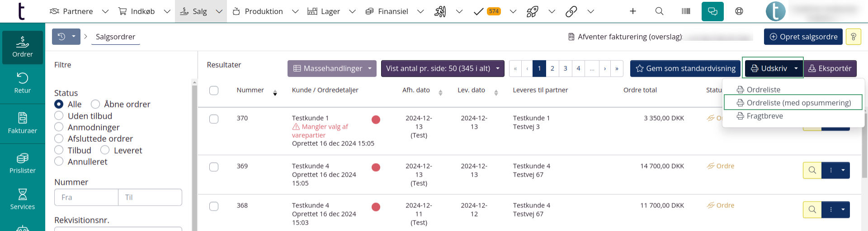
Task: Click the plus icon to add new
Action: [x=633, y=11]
